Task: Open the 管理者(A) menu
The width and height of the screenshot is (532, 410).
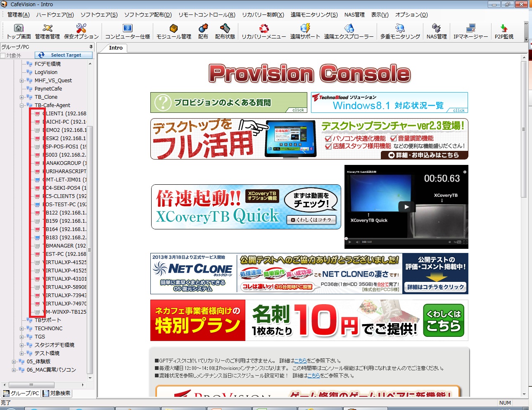Action: pyautogui.click(x=19, y=14)
